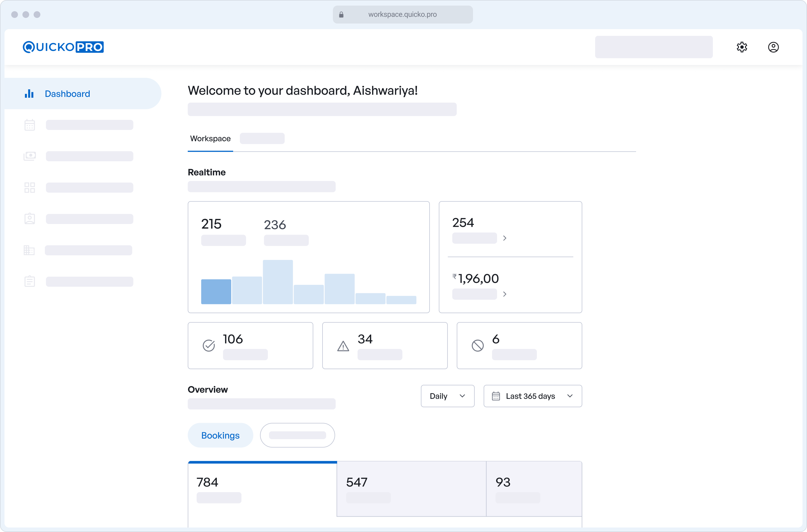This screenshot has width=807, height=532.
Task: Click the warning triangle icon beside 34
Action: [x=343, y=346]
